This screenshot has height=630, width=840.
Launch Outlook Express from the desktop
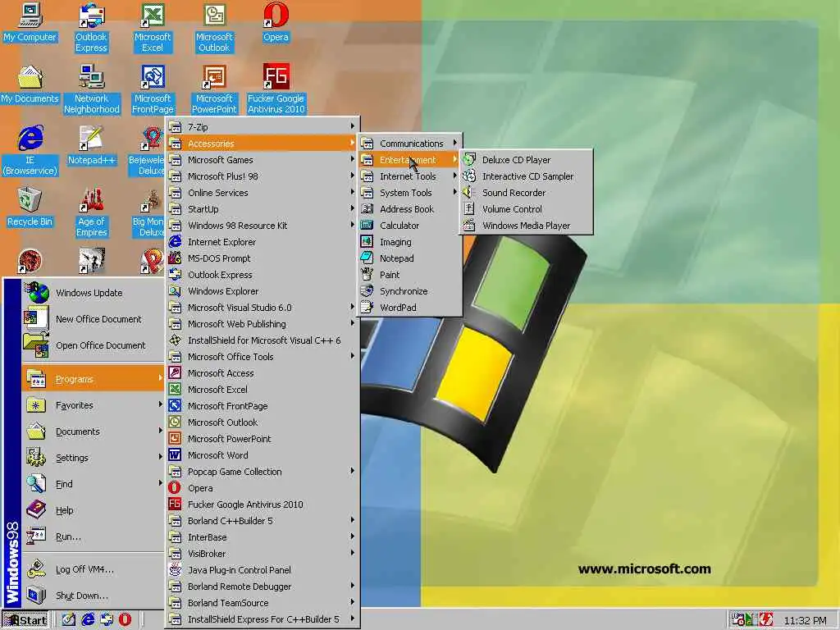pyautogui.click(x=91, y=27)
